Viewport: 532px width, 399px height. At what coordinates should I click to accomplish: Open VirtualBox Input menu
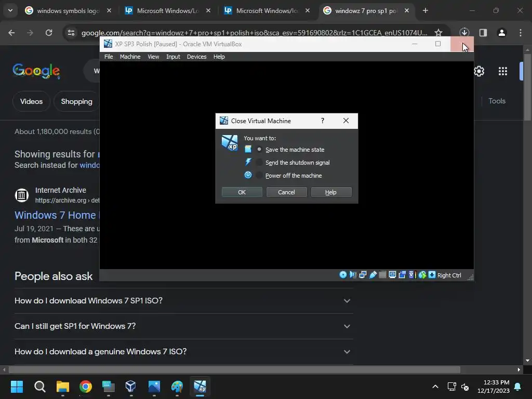173,57
